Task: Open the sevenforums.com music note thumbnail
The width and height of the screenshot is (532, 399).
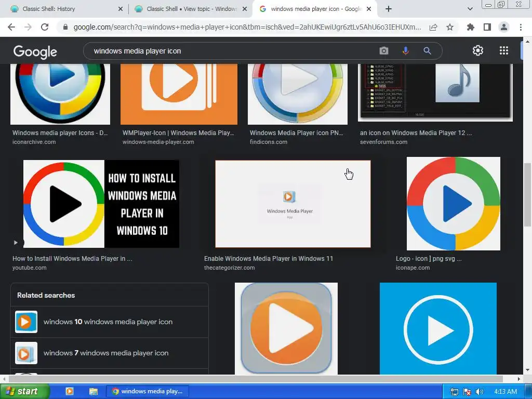Action: coord(435,92)
